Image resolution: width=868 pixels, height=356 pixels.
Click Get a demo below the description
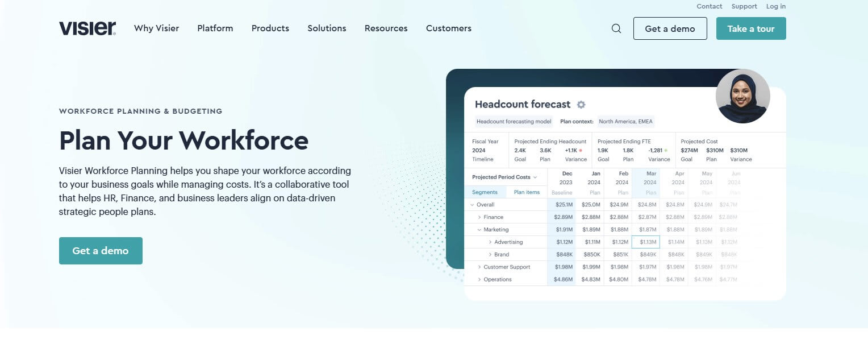(101, 250)
